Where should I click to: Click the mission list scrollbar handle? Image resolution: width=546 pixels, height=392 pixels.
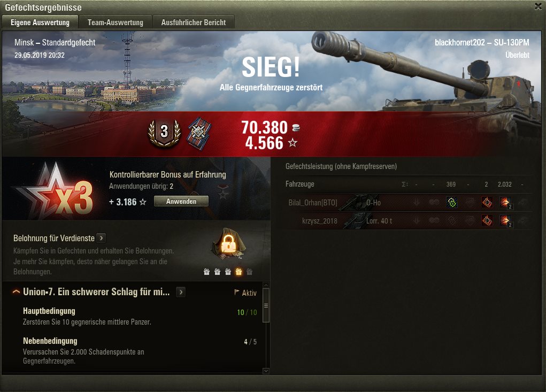[266, 305]
